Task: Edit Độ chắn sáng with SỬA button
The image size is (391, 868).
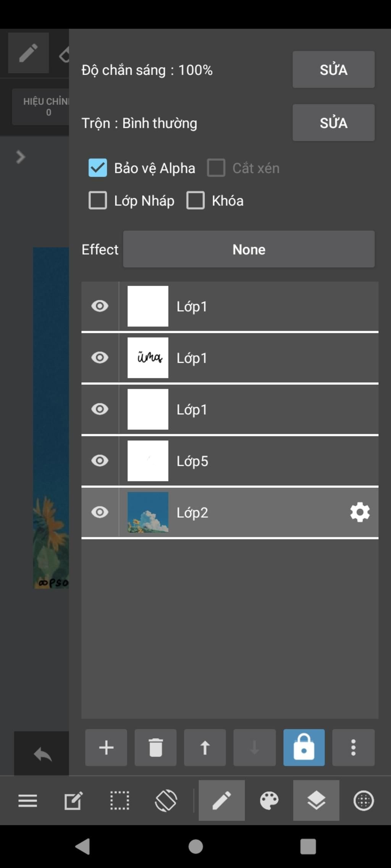Action: pos(334,69)
